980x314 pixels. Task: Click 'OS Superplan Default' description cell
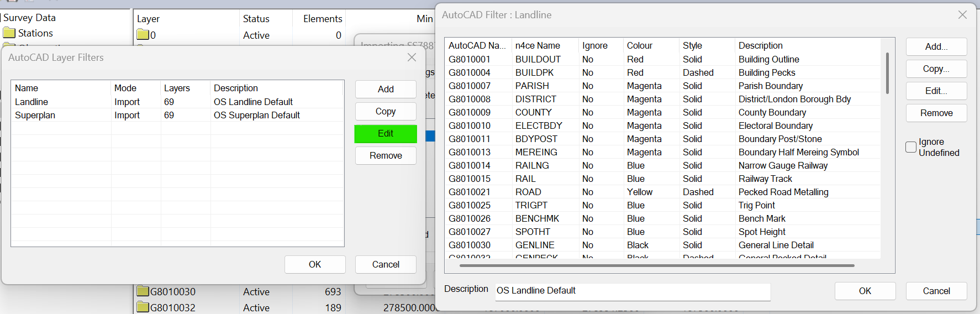click(257, 115)
